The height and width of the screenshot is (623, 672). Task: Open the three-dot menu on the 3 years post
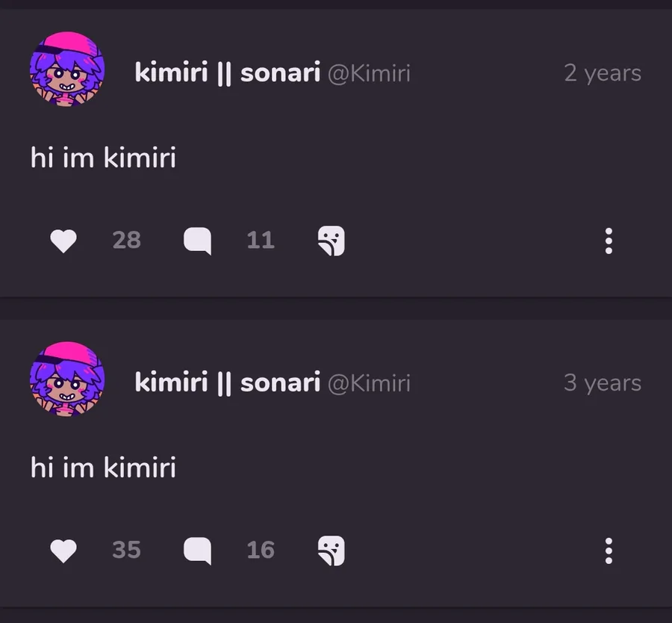click(609, 551)
